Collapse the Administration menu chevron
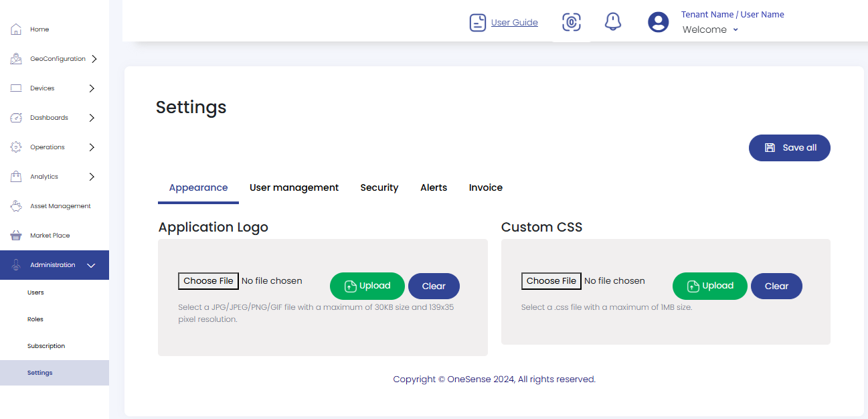The width and height of the screenshot is (868, 419). (92, 266)
